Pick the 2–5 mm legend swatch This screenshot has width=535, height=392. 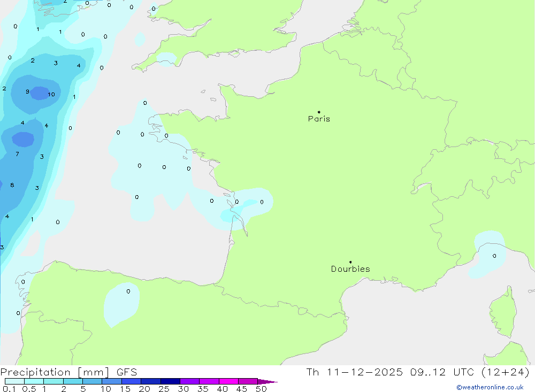coord(73,381)
